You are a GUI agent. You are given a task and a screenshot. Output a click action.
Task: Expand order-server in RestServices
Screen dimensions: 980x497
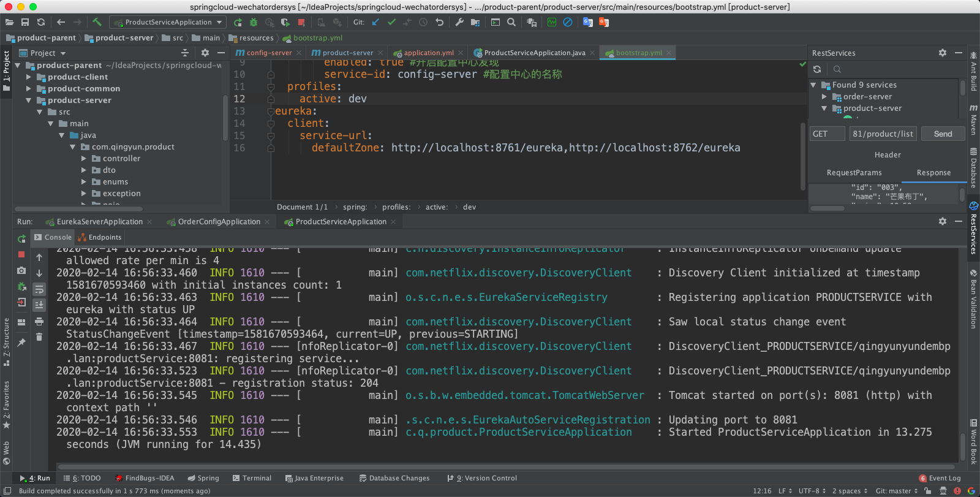click(x=824, y=97)
